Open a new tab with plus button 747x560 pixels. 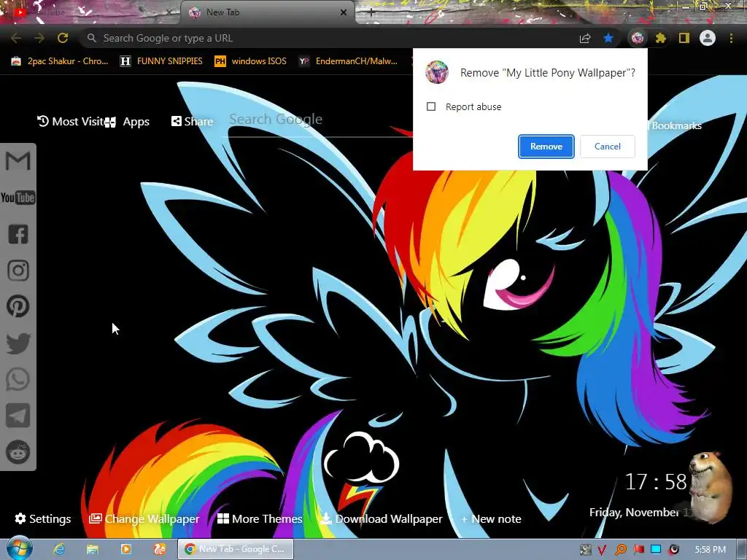(x=371, y=12)
